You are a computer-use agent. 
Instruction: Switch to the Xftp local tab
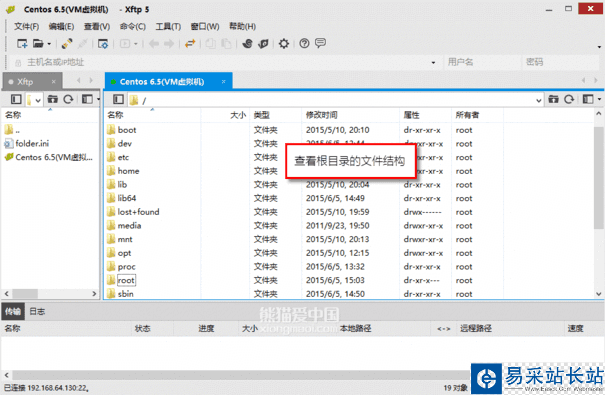tap(25, 82)
